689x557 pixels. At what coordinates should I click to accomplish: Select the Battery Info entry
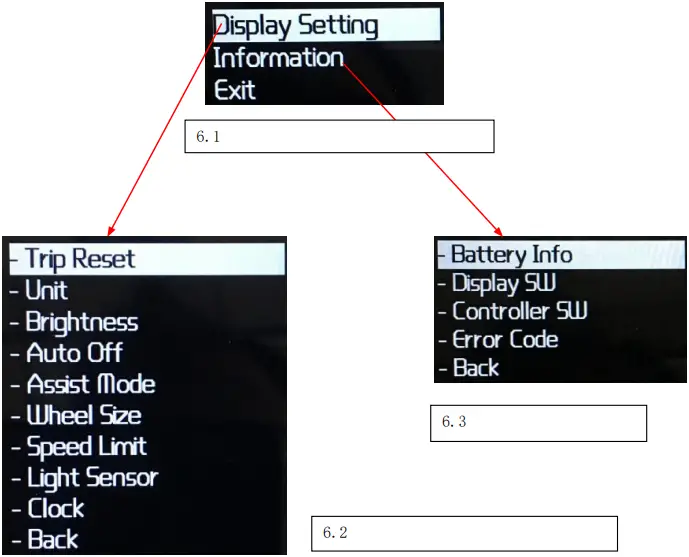(x=561, y=254)
